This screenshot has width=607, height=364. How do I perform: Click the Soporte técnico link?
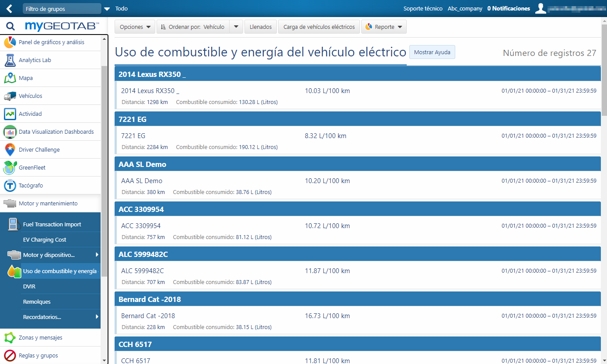point(422,9)
